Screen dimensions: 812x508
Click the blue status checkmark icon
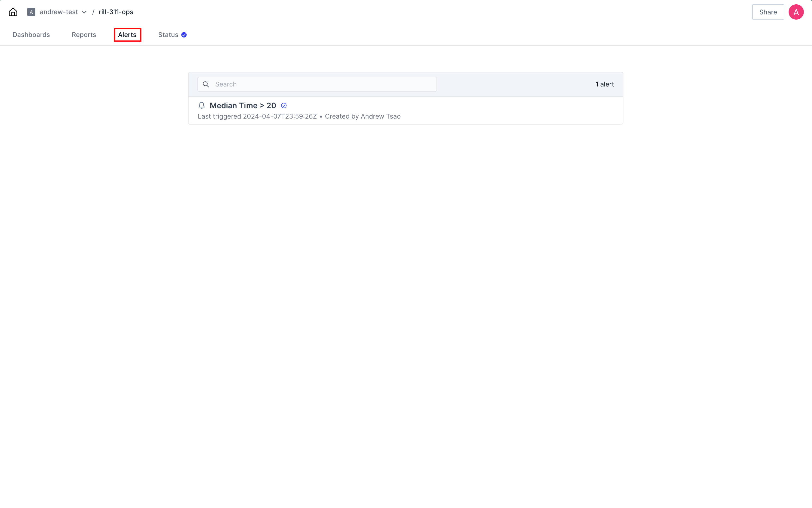(184, 35)
